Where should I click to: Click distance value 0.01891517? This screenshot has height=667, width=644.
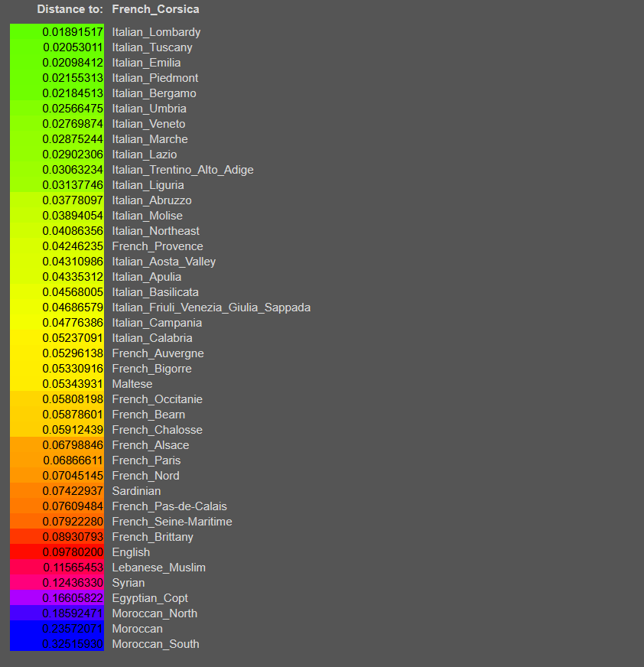click(73, 32)
